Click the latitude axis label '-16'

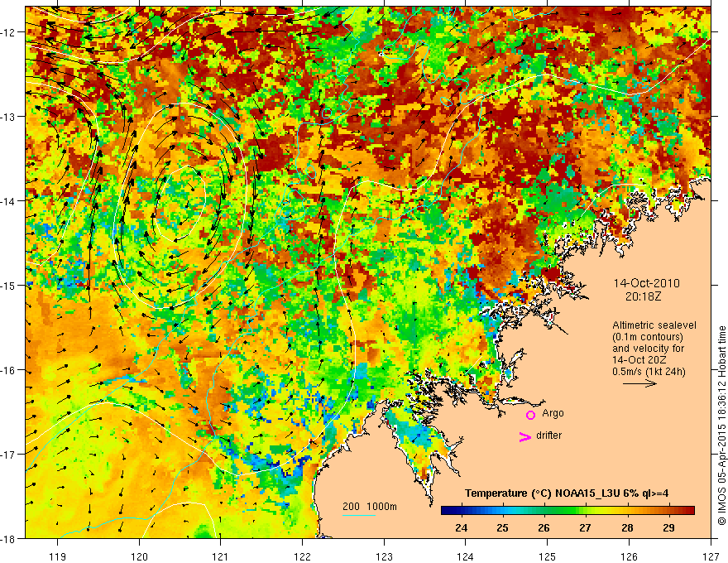[x=8, y=370]
